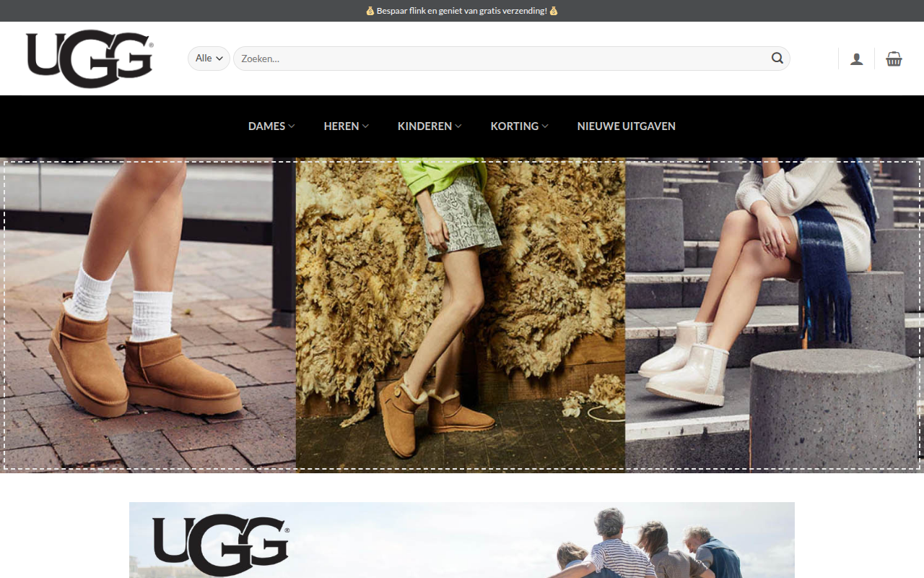Click the magnifying glass search icon

click(x=777, y=59)
